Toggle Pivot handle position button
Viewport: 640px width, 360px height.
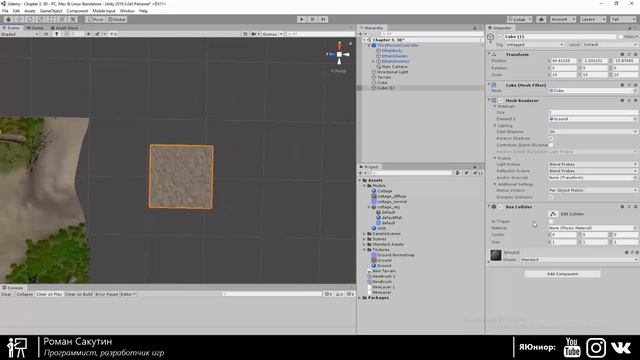tap(95, 19)
